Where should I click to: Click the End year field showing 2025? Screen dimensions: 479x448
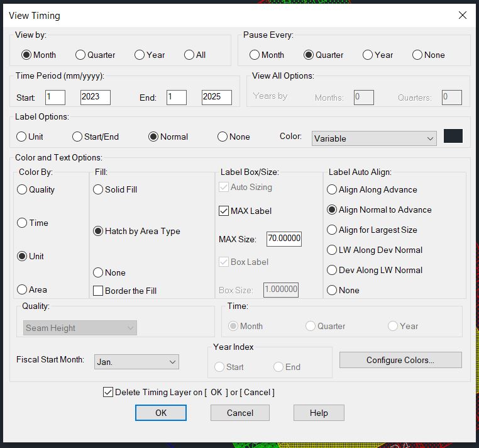click(x=217, y=98)
